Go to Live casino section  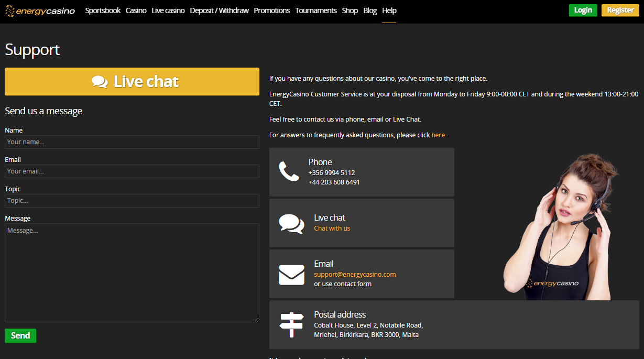pos(168,10)
